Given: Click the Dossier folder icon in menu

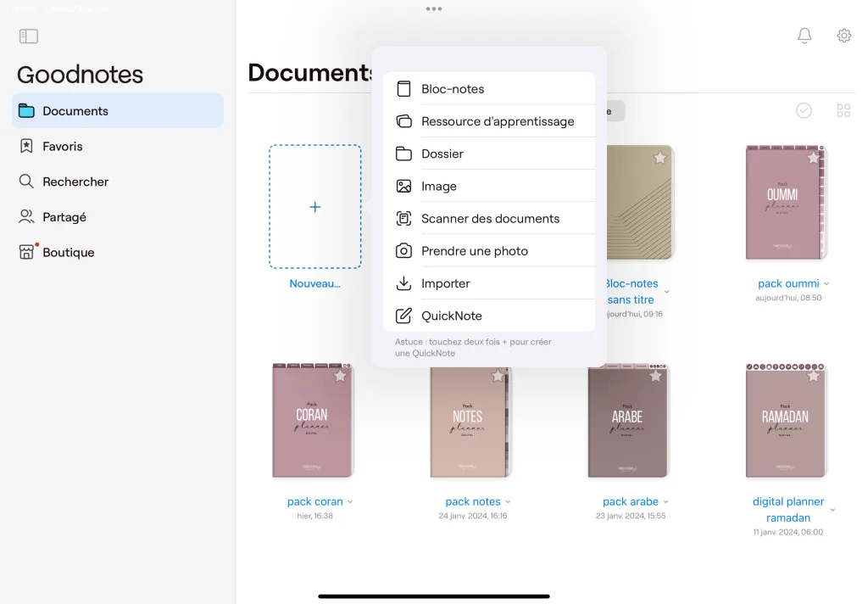Looking at the screenshot, I should [x=403, y=154].
